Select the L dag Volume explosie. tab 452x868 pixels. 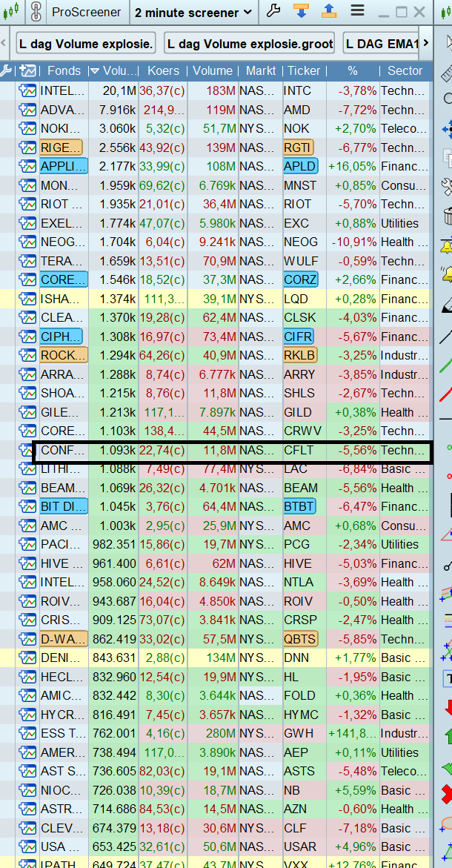click(x=86, y=43)
